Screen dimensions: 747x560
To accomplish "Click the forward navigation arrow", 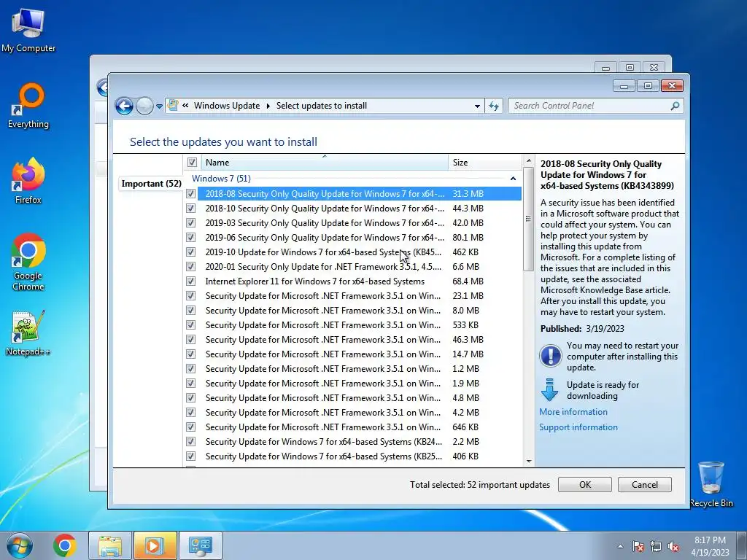I will coord(145,106).
